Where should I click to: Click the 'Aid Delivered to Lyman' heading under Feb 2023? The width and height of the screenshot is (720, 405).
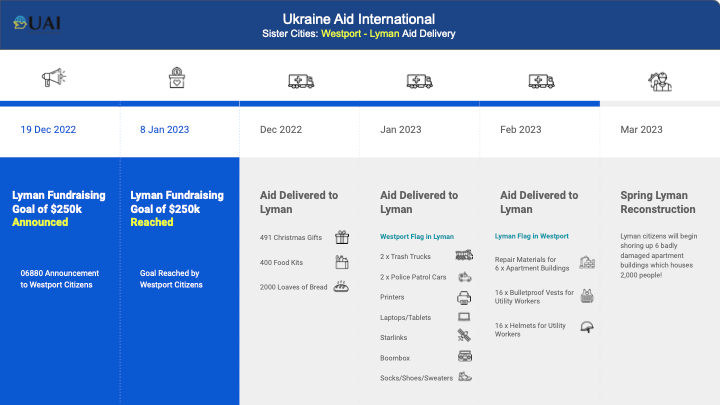pyautogui.click(x=539, y=202)
